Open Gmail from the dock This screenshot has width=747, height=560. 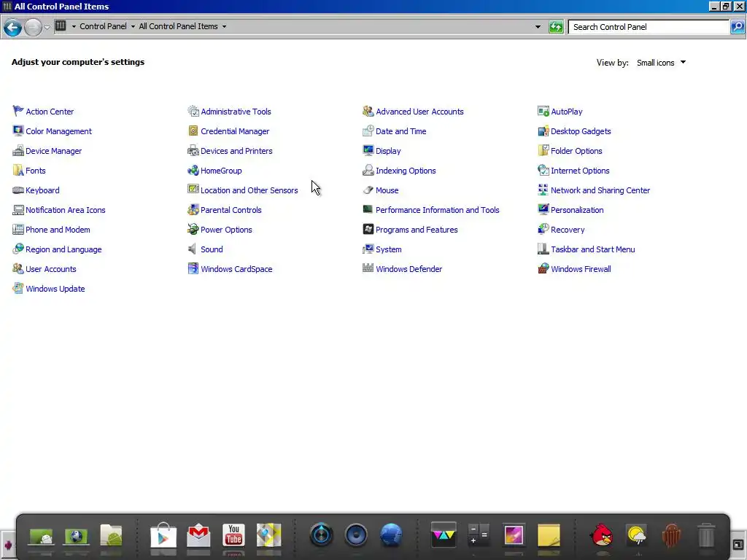(198, 535)
